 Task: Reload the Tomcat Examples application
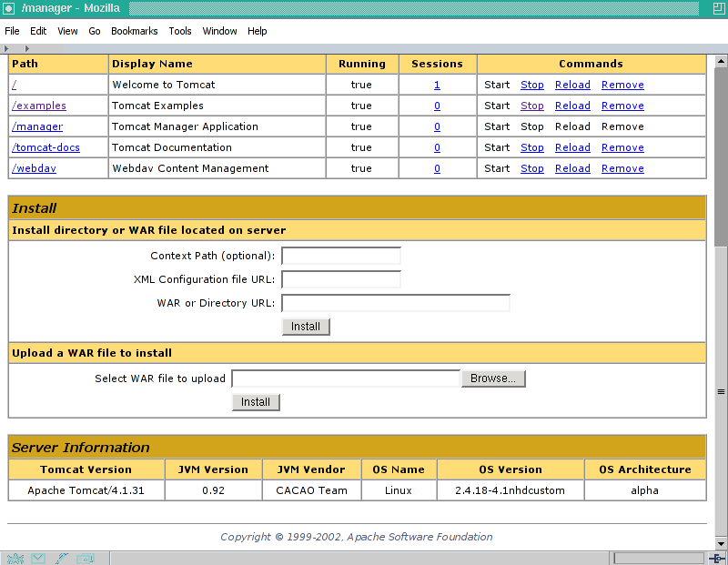[x=572, y=106]
